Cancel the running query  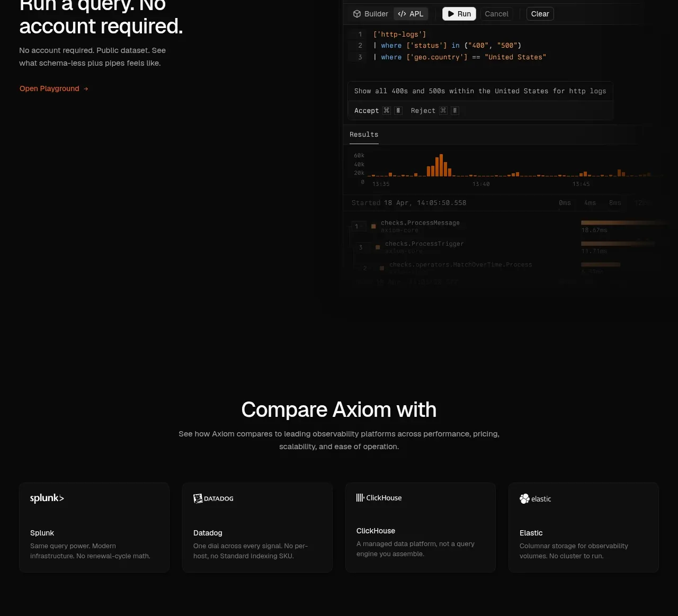click(496, 14)
